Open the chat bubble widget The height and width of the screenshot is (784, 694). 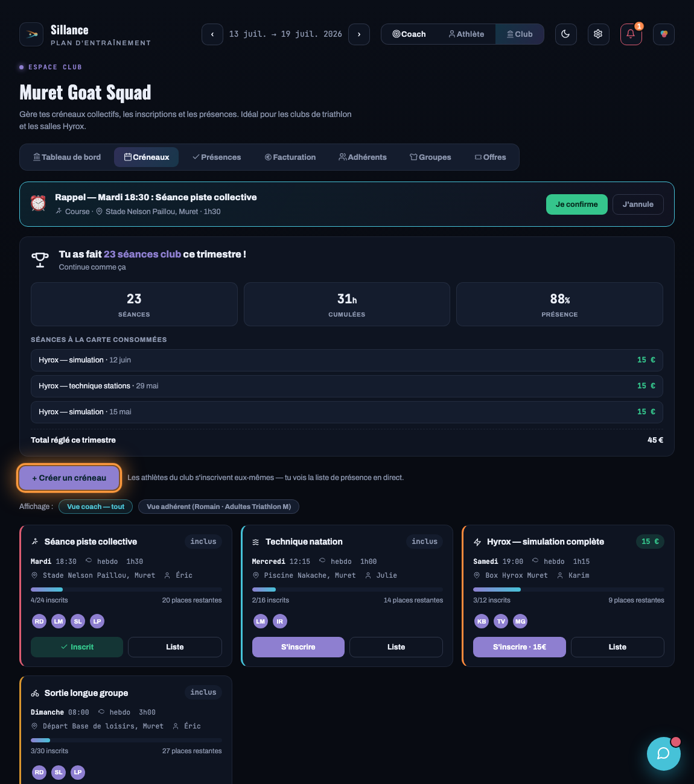click(663, 753)
